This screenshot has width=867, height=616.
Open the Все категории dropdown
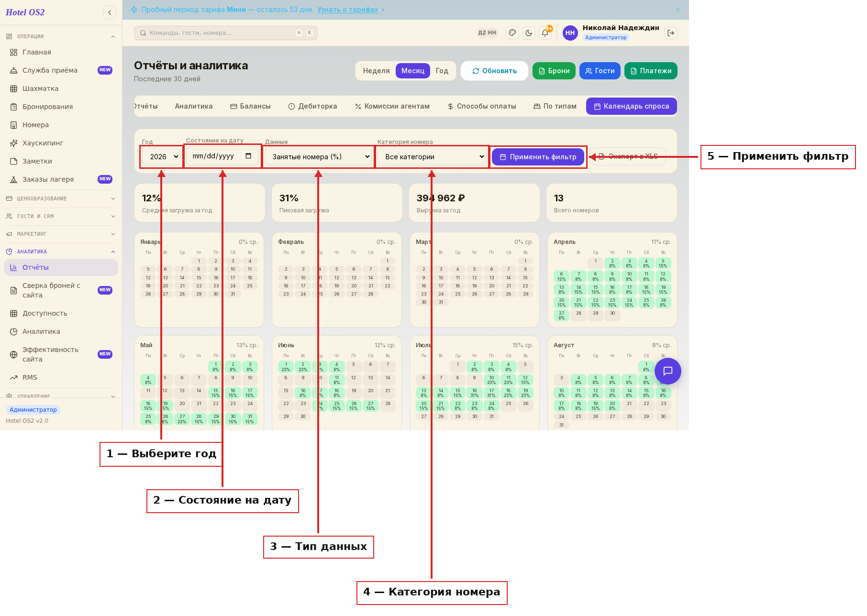[x=432, y=157]
